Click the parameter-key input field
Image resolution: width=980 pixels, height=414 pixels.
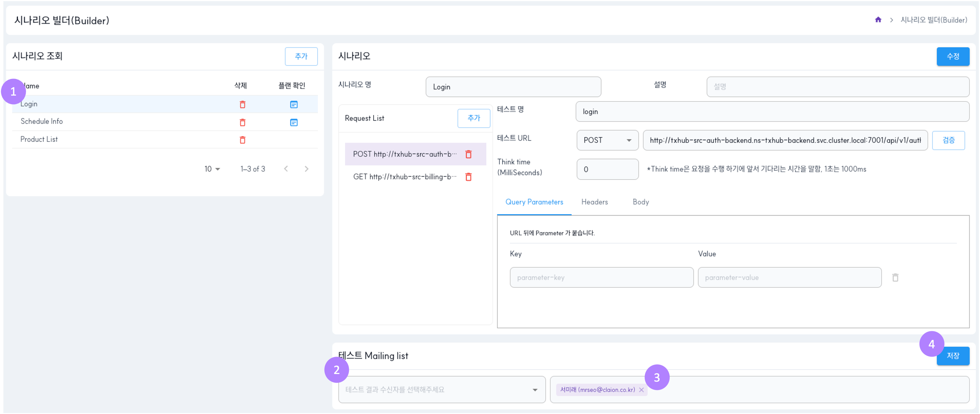click(601, 277)
